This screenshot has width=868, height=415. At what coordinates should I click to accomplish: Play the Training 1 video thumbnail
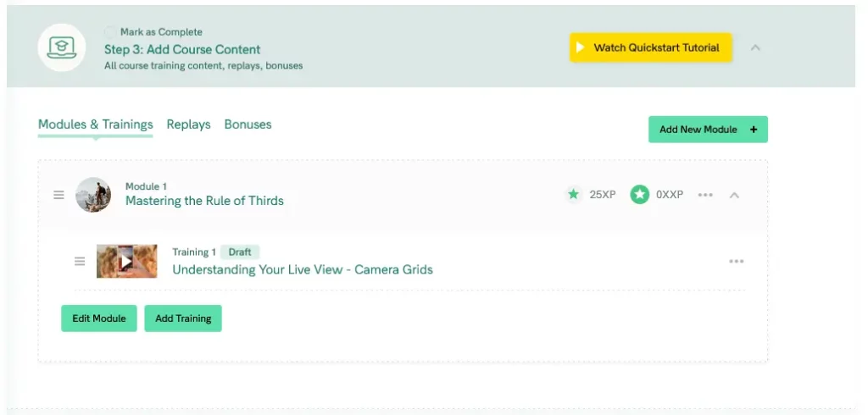tap(127, 261)
